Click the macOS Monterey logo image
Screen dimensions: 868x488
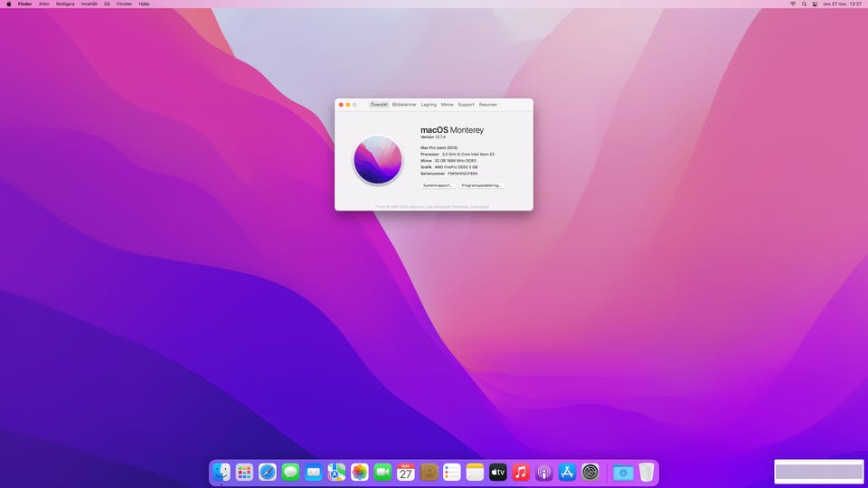click(x=378, y=160)
